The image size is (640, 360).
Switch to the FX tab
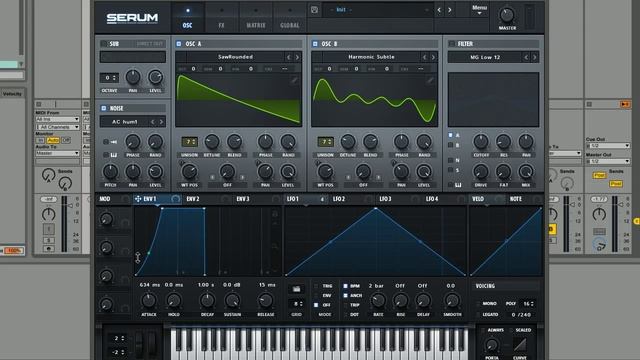[x=221, y=18]
